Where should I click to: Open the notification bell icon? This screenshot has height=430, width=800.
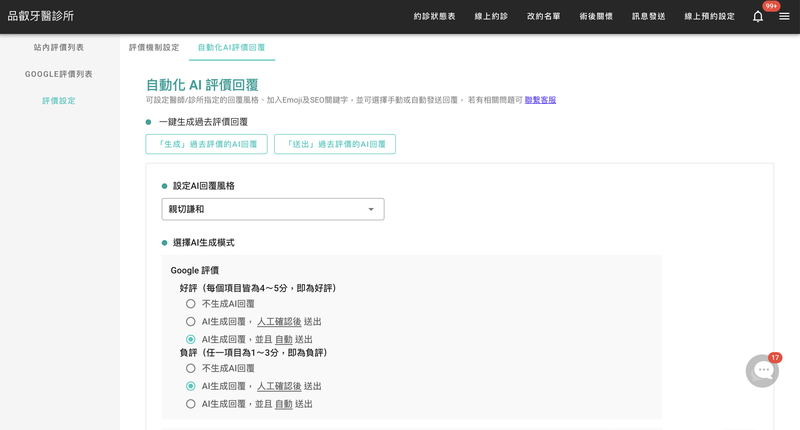tap(758, 16)
